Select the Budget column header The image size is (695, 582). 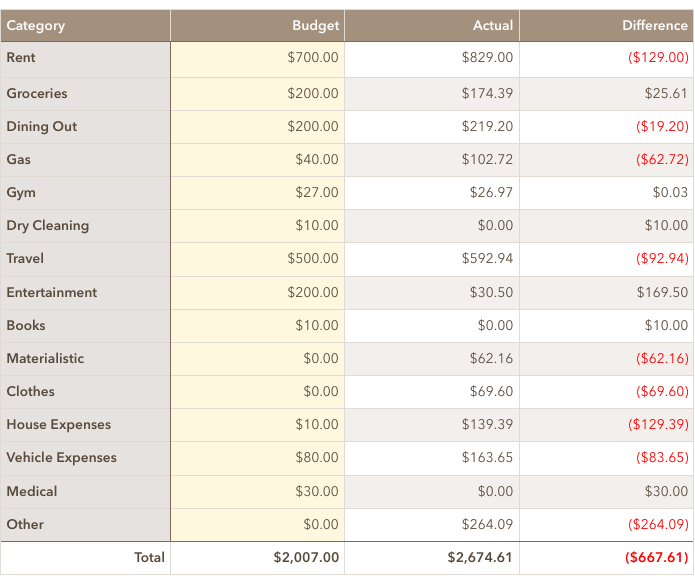point(258,26)
